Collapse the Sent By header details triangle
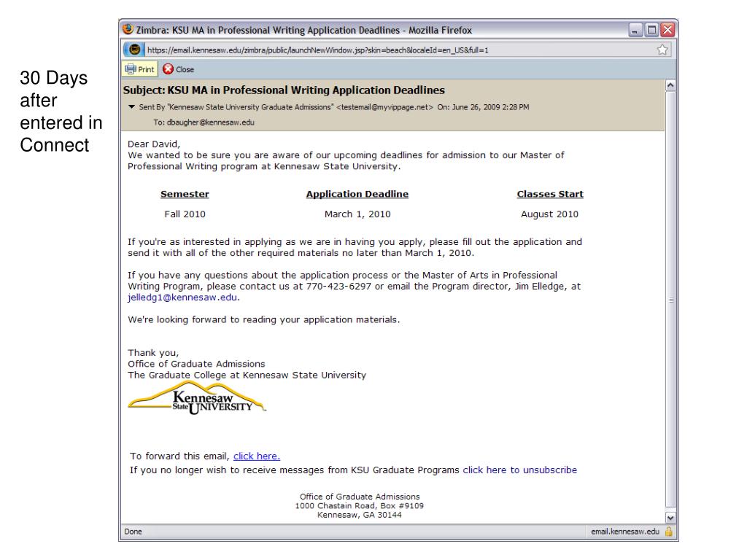The width and height of the screenshot is (747, 560). point(132,107)
